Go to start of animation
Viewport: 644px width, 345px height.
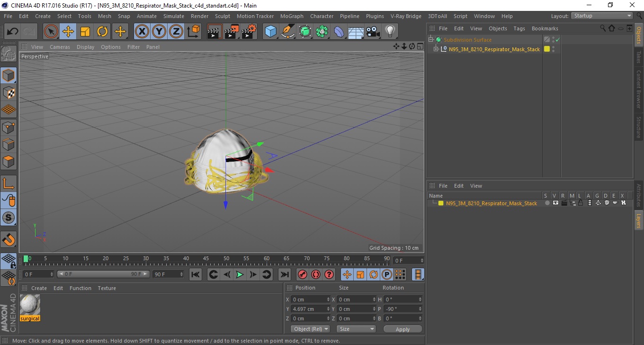(195, 274)
